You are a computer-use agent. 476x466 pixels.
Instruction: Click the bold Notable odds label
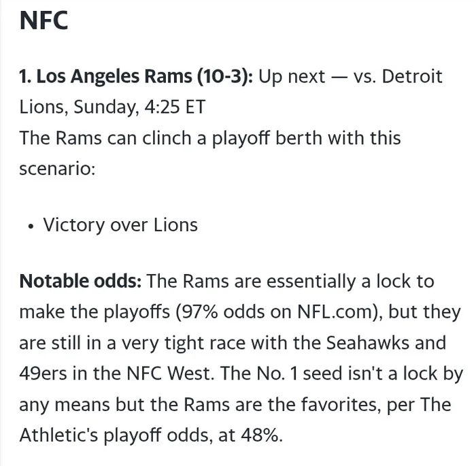[x=80, y=281]
